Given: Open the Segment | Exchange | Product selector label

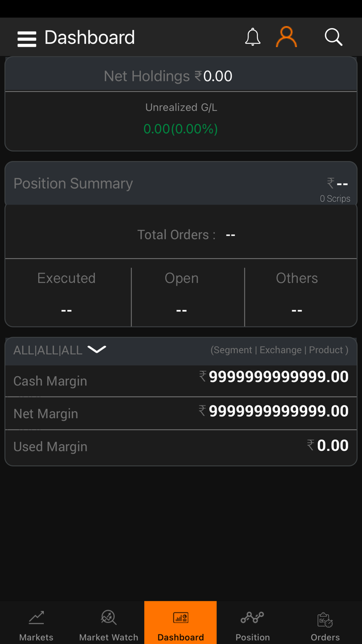Looking at the screenshot, I should tap(279, 350).
